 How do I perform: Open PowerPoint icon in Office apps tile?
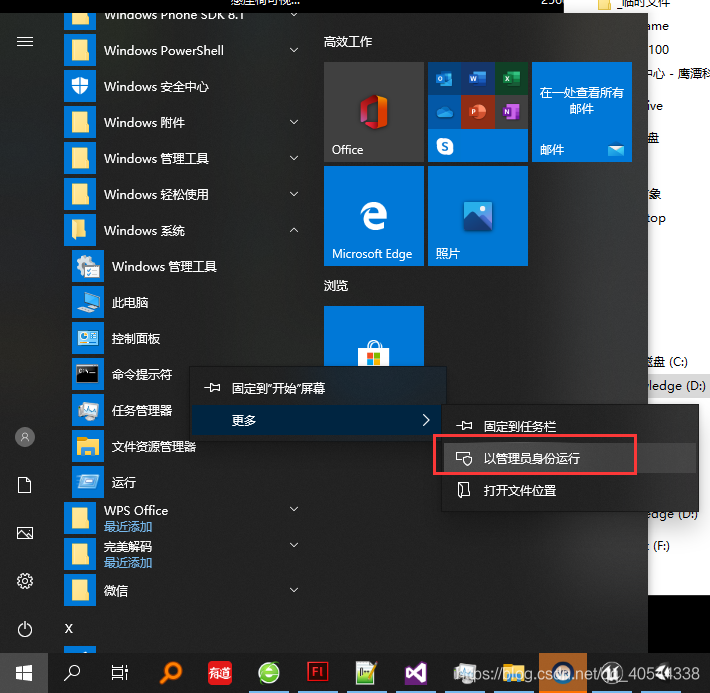click(x=478, y=112)
